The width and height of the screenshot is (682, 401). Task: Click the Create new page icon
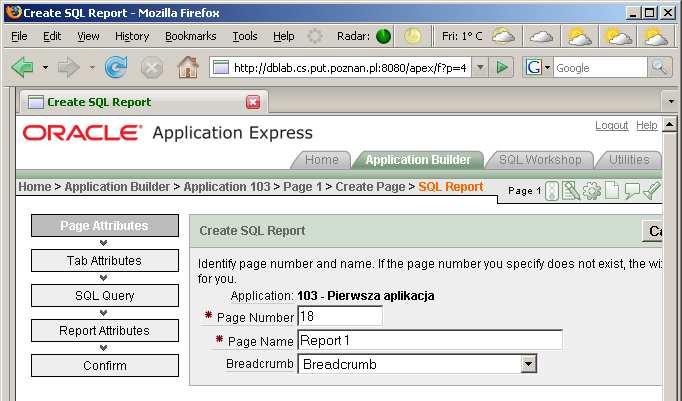pos(612,190)
